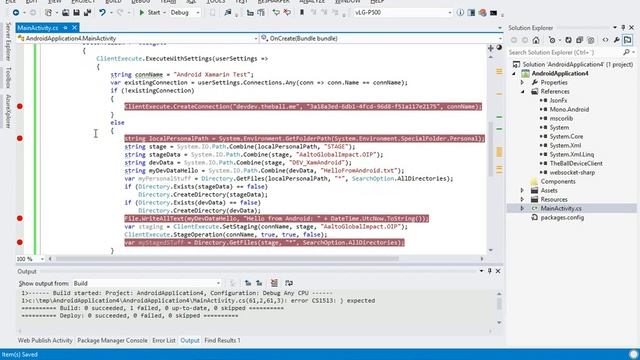Click the editor split-window plus icon
This screenshot has height=360, width=640.
[x=491, y=48]
